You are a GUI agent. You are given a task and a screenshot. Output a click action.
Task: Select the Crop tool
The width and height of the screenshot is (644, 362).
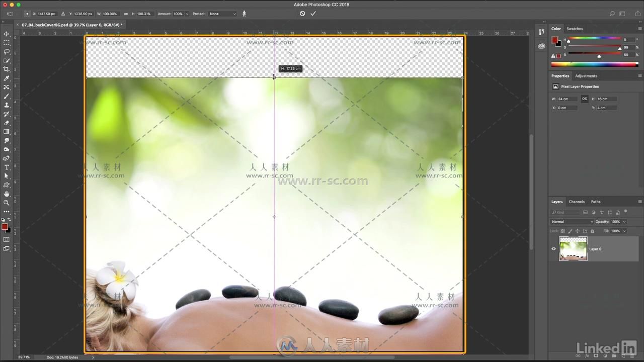[x=7, y=69]
